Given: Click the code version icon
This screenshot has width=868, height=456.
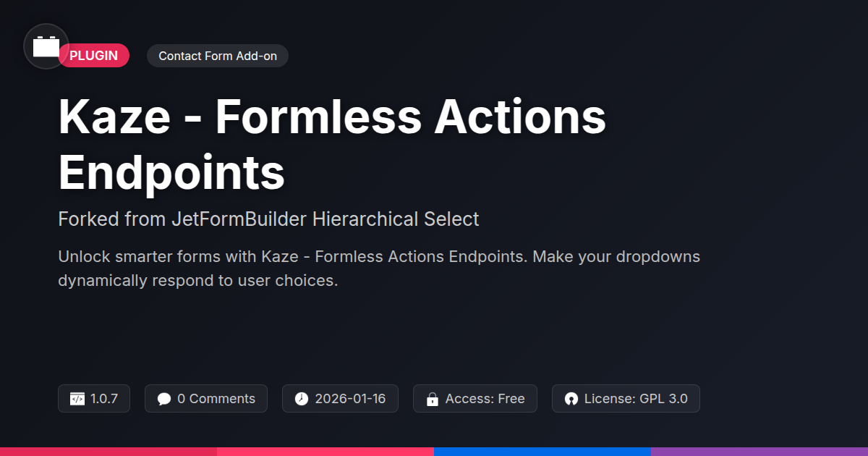Looking at the screenshot, I should click(x=77, y=399).
